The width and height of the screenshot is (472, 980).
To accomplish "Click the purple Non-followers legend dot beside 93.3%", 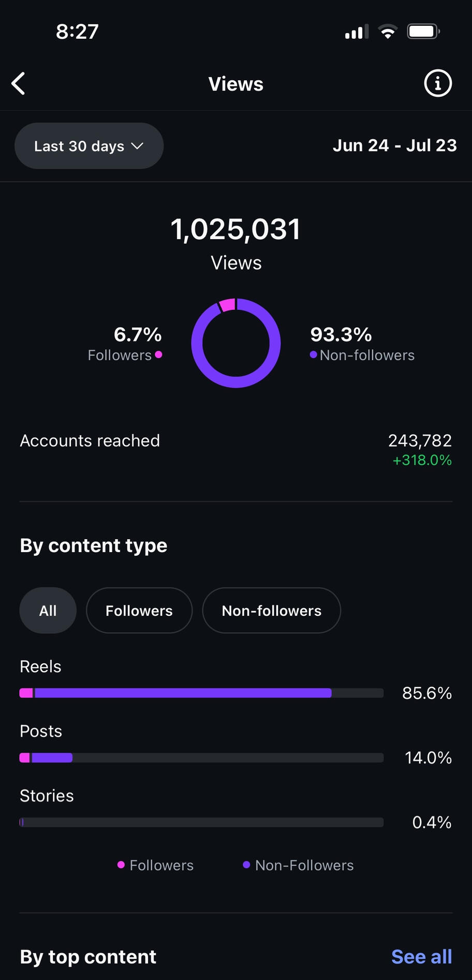I will click(313, 354).
